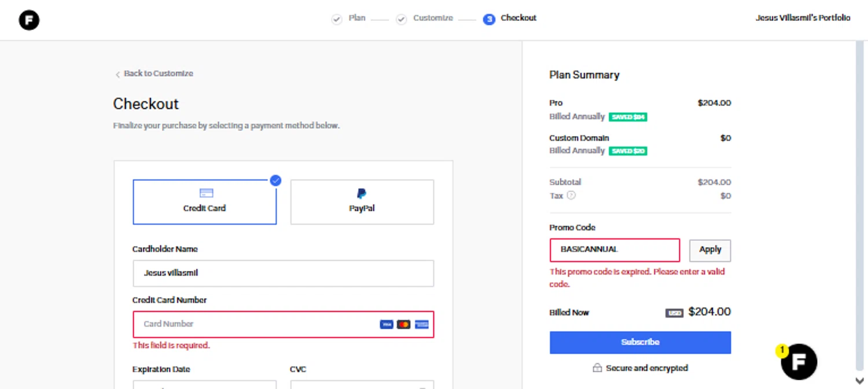This screenshot has height=389, width=868.
Task: Click the Expiration Date field
Action: pos(205,384)
